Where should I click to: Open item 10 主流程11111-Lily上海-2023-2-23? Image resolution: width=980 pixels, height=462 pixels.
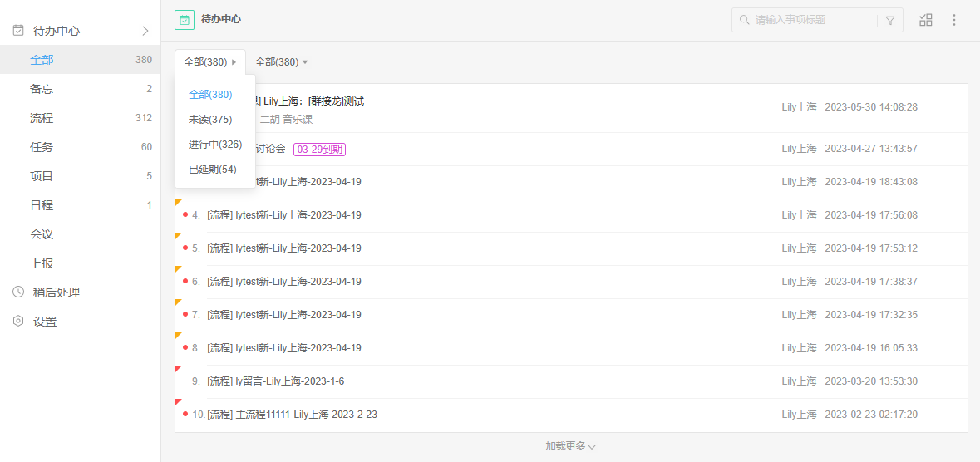point(292,415)
